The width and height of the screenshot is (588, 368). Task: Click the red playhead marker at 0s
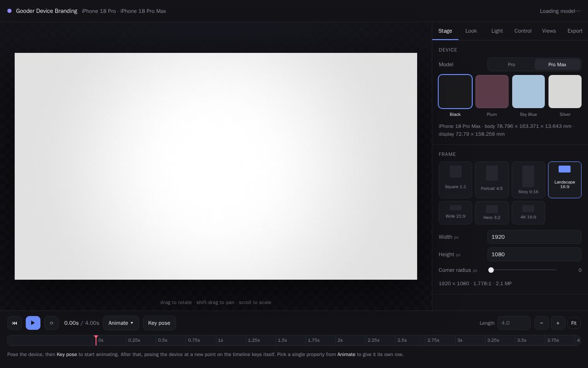pos(96,340)
